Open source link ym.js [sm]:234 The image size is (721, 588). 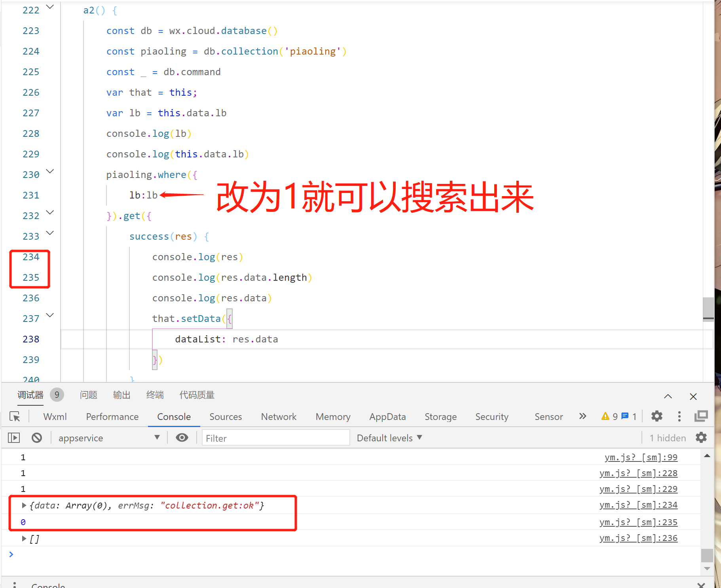tap(638, 505)
